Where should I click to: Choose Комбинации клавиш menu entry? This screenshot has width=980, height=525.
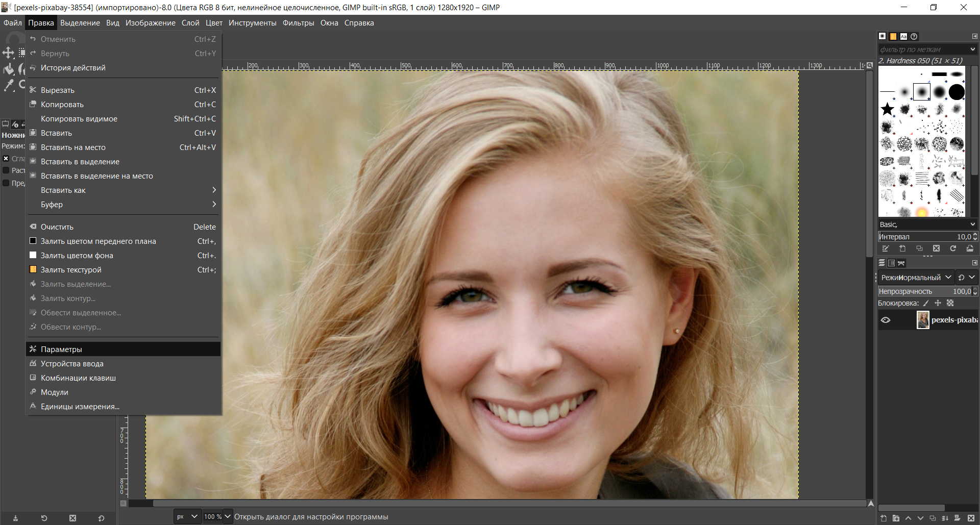pyautogui.click(x=123, y=378)
